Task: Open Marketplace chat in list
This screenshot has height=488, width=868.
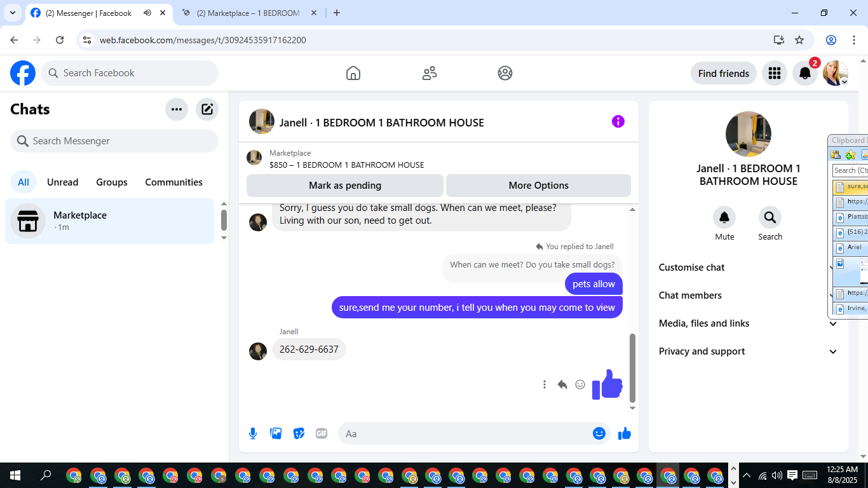Action: click(110, 221)
